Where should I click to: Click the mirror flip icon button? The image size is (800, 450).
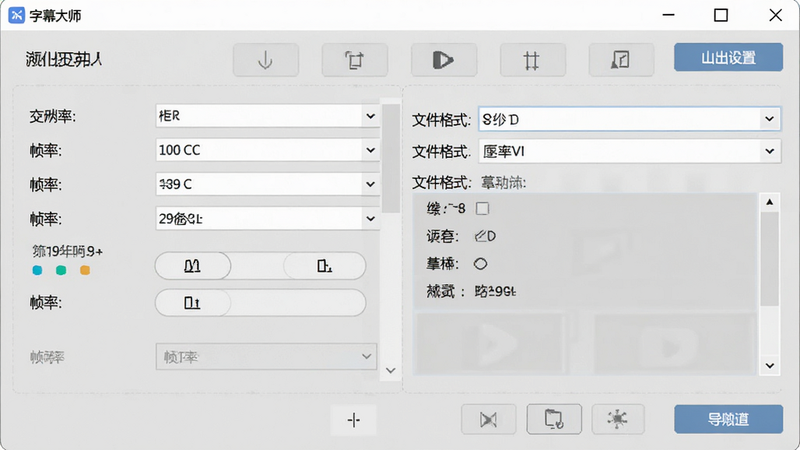click(x=488, y=419)
